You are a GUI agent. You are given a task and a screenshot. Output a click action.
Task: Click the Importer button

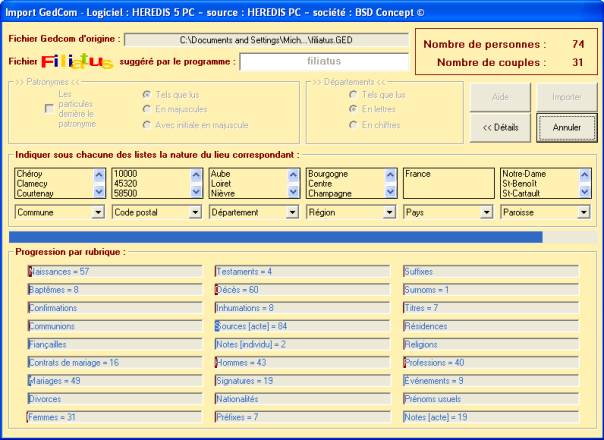pyautogui.click(x=567, y=97)
